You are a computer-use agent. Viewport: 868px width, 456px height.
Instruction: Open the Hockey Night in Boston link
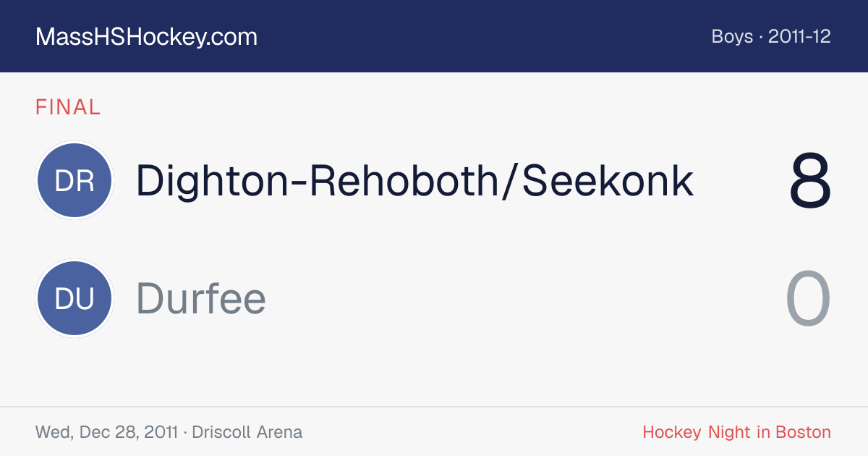click(x=737, y=432)
